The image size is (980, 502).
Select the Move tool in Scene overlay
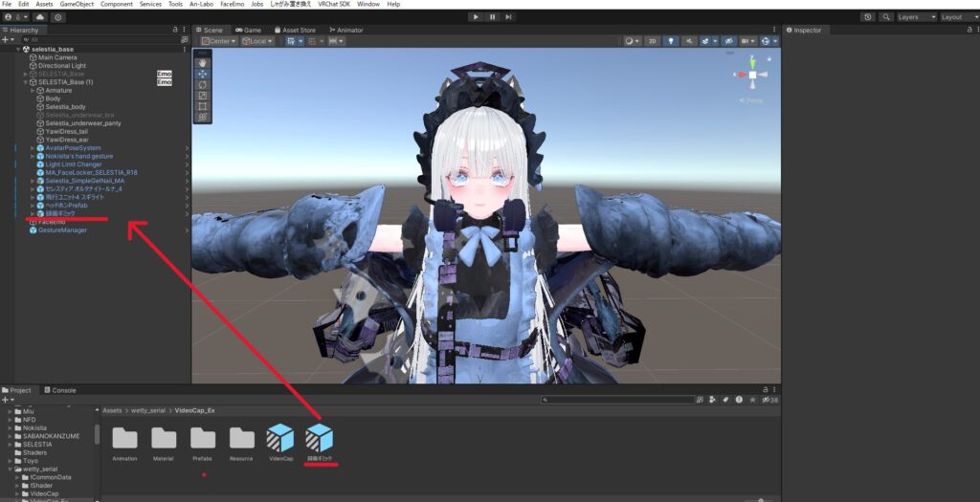(x=202, y=73)
